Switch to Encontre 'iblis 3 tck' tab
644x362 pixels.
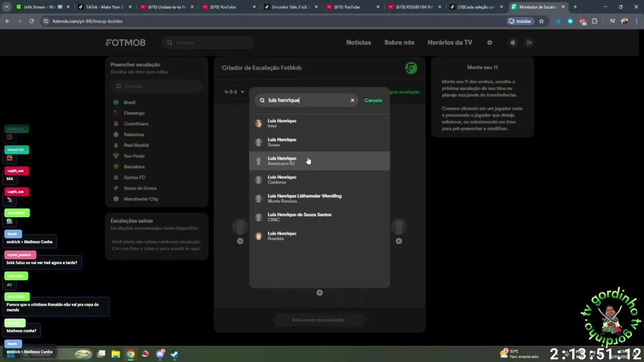291,7
